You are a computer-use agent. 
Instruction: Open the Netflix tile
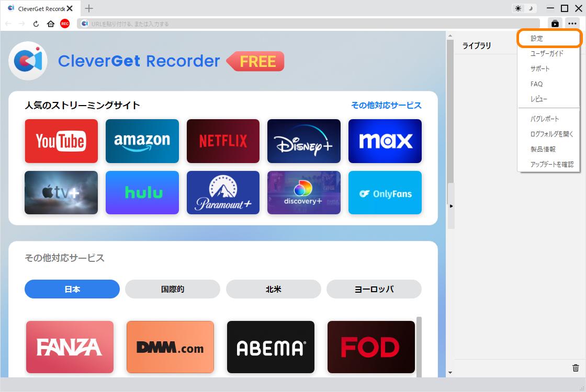[223, 141]
